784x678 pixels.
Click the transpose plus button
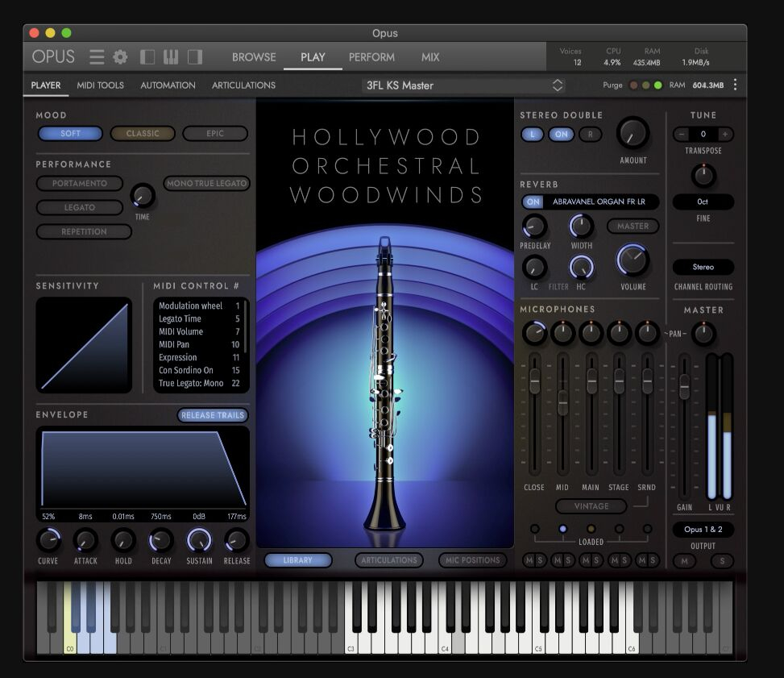click(x=725, y=134)
